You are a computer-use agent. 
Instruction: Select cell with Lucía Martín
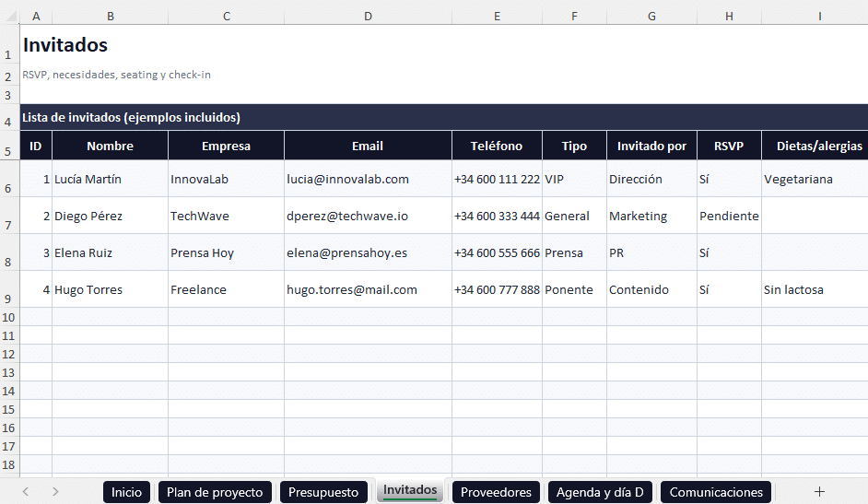click(x=111, y=179)
